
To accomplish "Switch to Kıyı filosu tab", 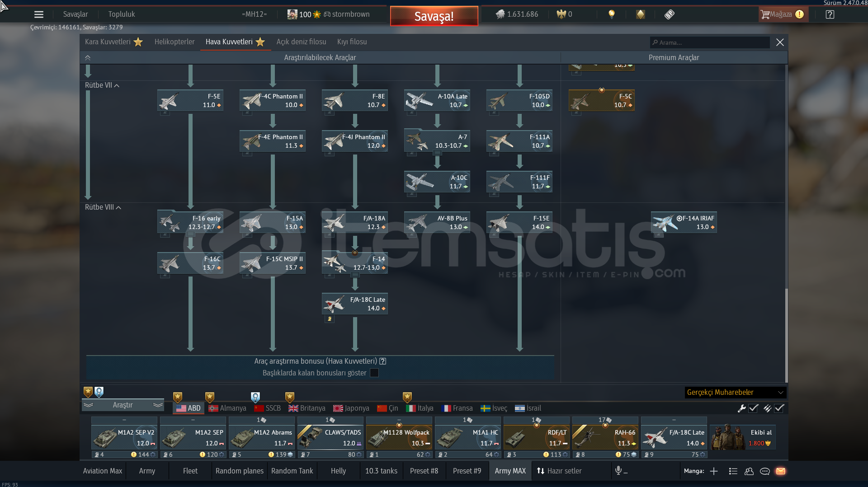I will pyautogui.click(x=352, y=42).
